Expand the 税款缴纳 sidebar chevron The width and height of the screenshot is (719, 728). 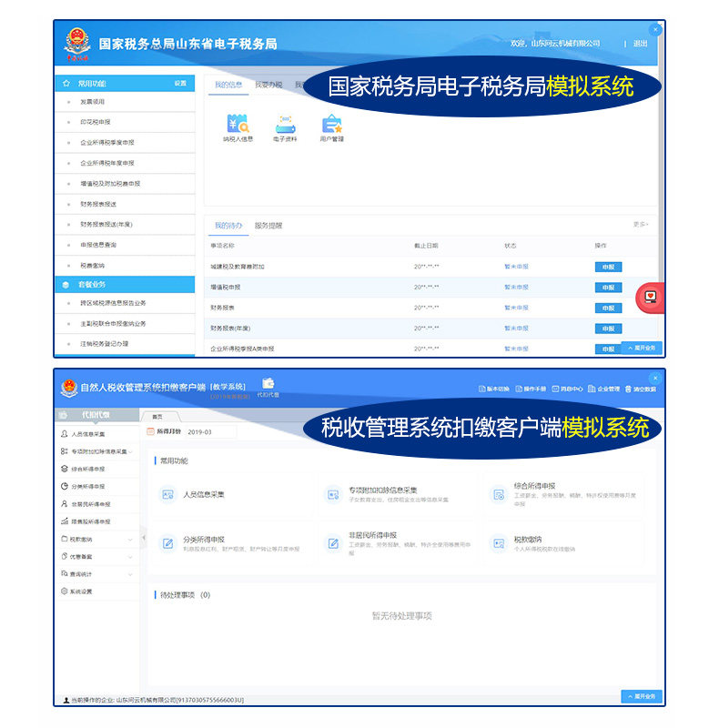coord(130,540)
